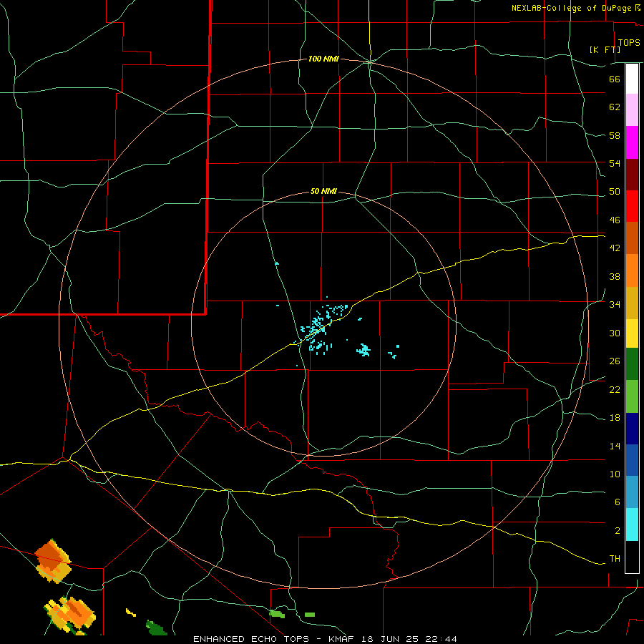The image size is (644, 644).
Task: Pick the light green legend swatch
Action: [632, 396]
